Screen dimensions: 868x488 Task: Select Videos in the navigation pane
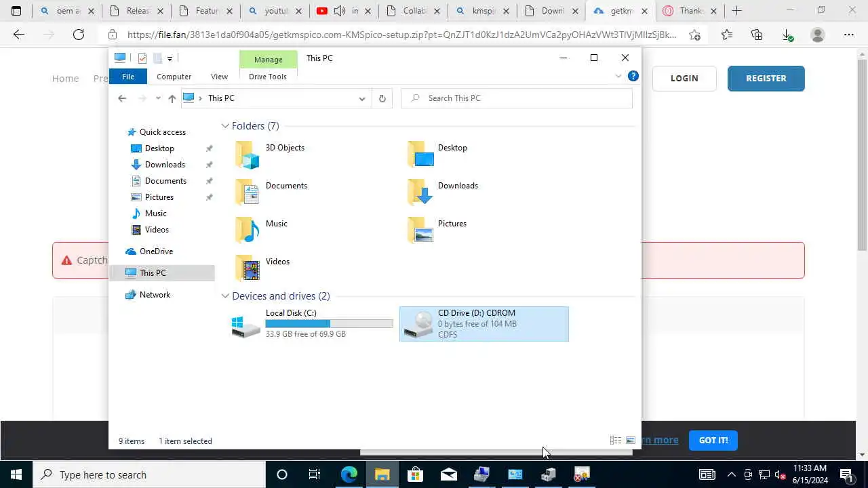coord(157,230)
